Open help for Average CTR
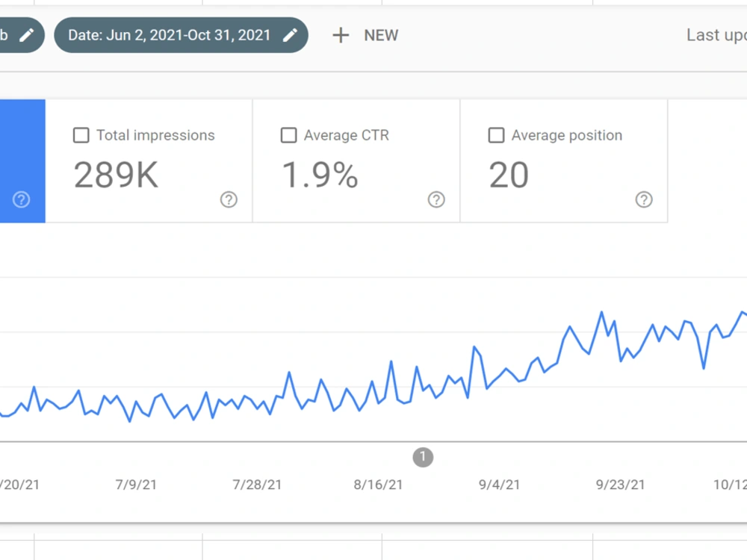This screenshot has height=560, width=747. [436, 199]
